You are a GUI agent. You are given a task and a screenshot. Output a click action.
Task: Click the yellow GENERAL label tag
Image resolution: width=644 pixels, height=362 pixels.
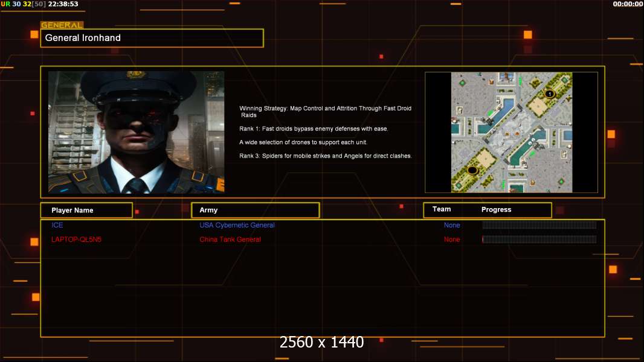(62, 25)
